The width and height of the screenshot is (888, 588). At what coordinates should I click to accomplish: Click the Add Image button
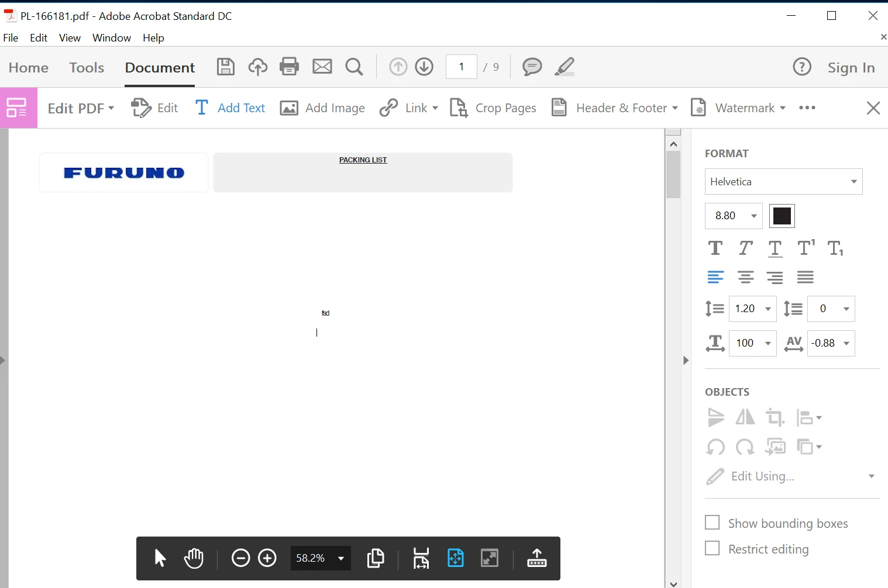322,108
